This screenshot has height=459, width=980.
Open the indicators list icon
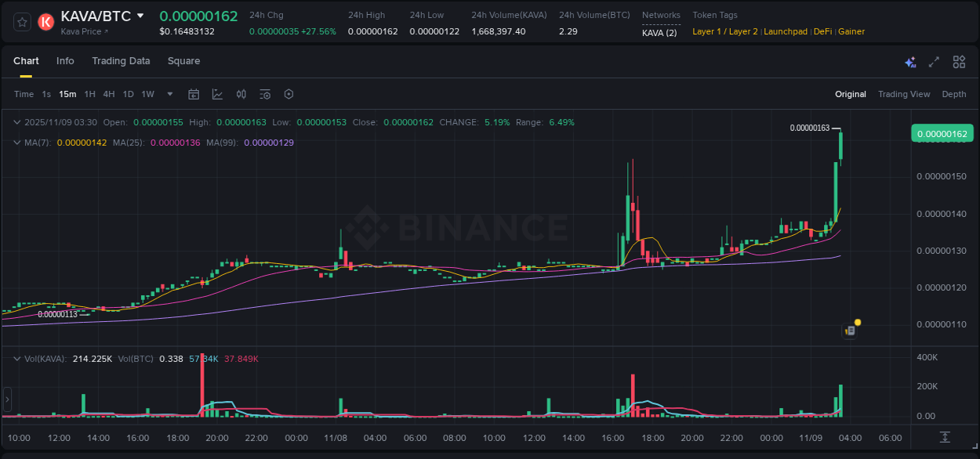[x=264, y=94]
